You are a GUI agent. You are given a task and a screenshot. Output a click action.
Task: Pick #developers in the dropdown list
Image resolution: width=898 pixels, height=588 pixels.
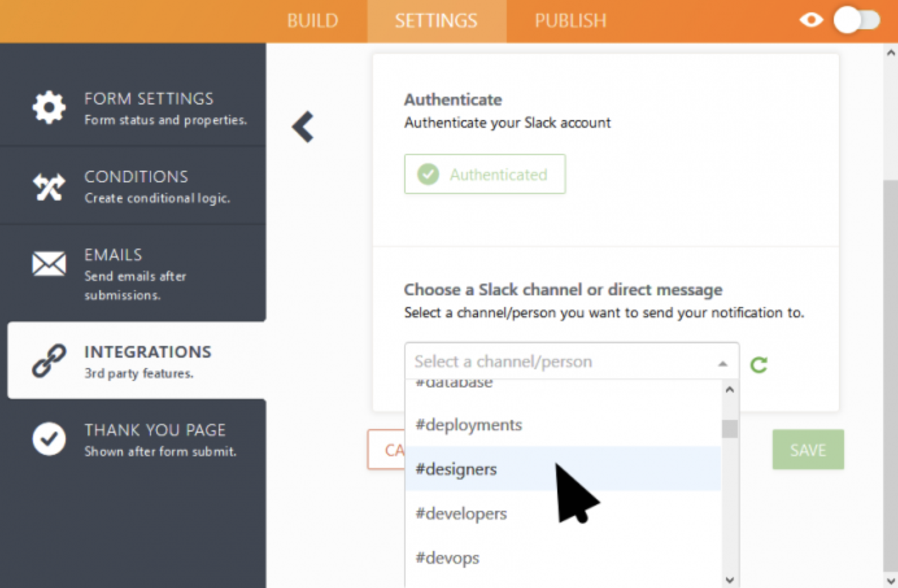[x=461, y=514]
